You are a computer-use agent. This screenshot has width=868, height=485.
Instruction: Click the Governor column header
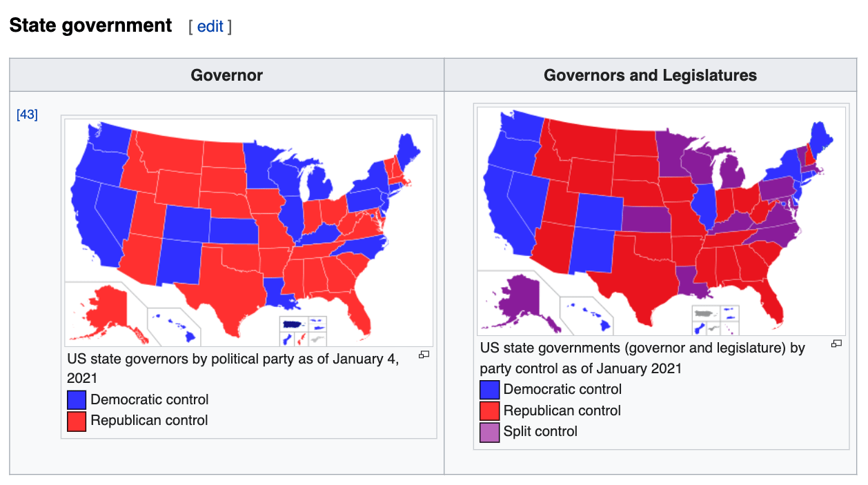tap(226, 75)
